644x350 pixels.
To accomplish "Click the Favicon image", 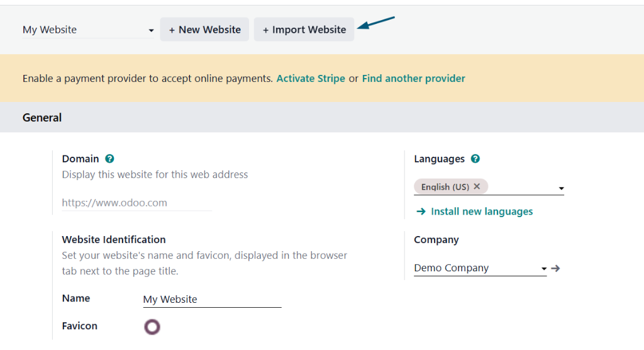I will [x=152, y=327].
